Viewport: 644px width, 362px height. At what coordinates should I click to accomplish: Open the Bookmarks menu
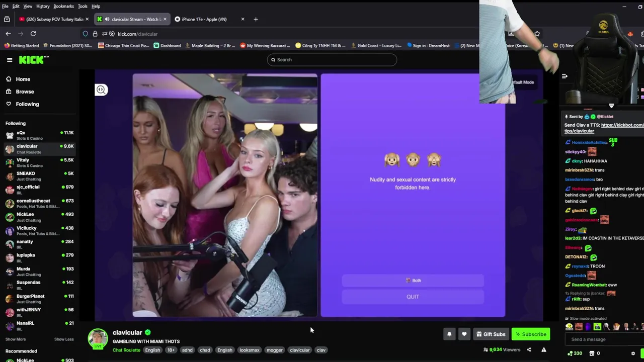click(63, 6)
